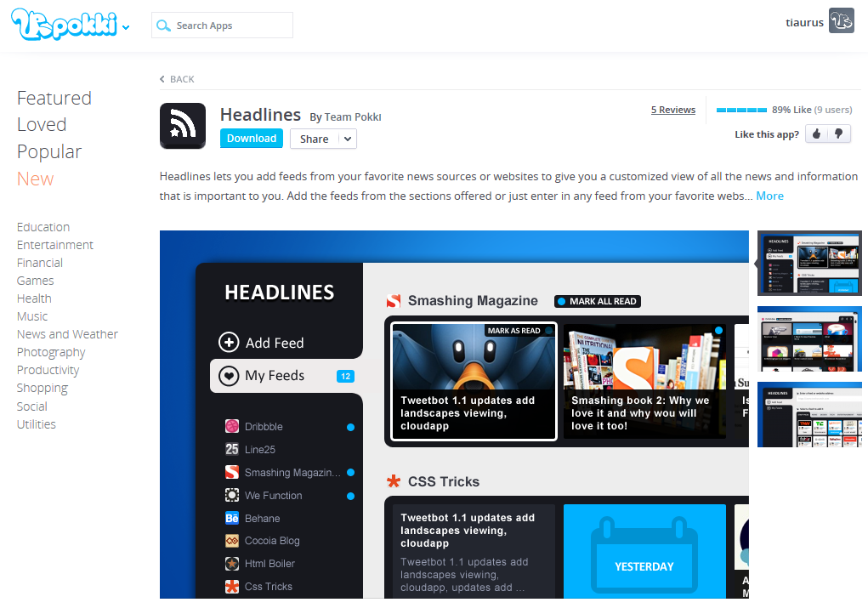Image resolution: width=868 pixels, height=608 pixels.
Task: Click the Smashing Magazine unread blue dot
Action: coord(350,472)
